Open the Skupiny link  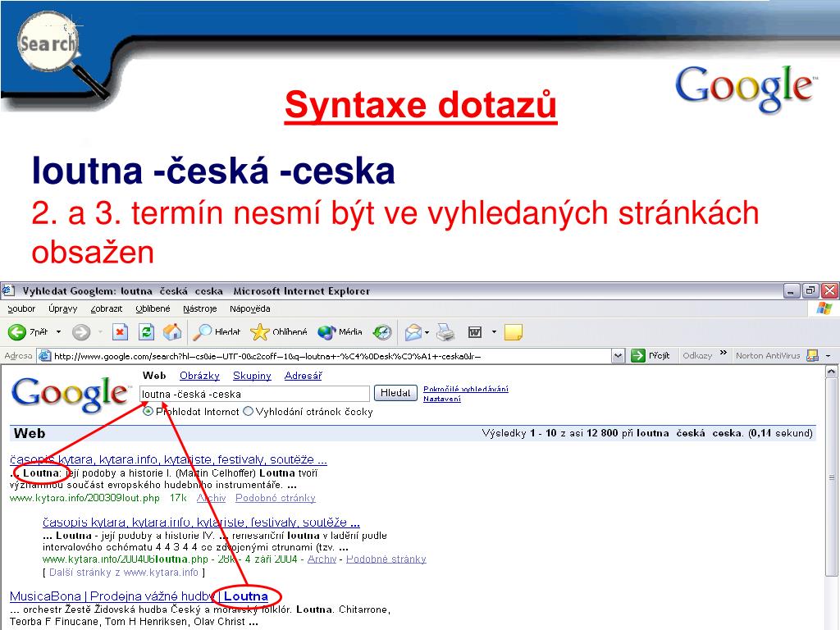(x=252, y=376)
